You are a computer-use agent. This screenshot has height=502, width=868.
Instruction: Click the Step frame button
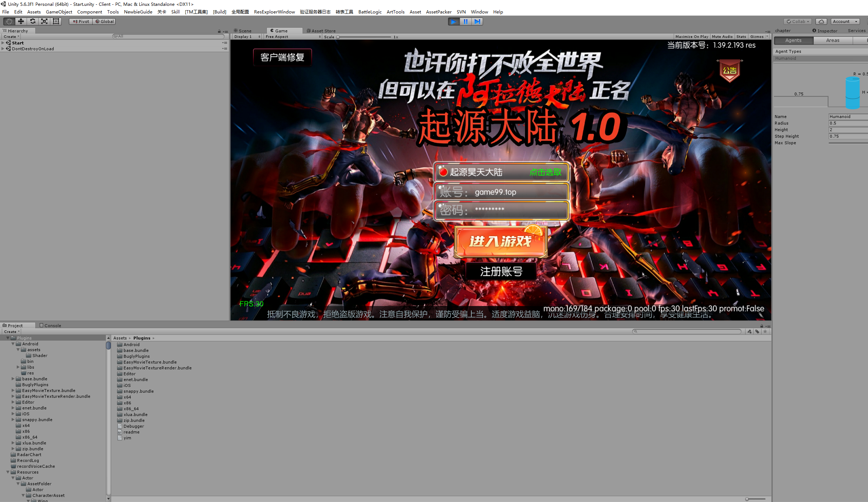coord(477,21)
